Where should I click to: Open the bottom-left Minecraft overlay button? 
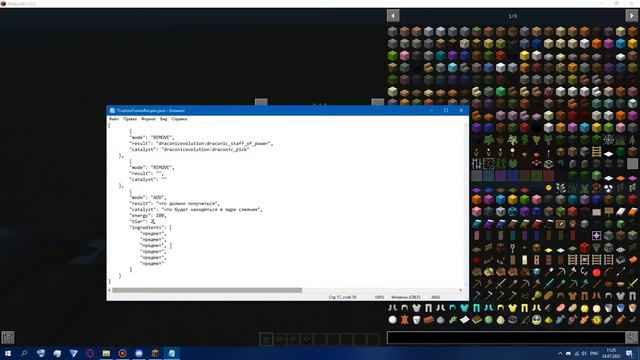coord(8,338)
